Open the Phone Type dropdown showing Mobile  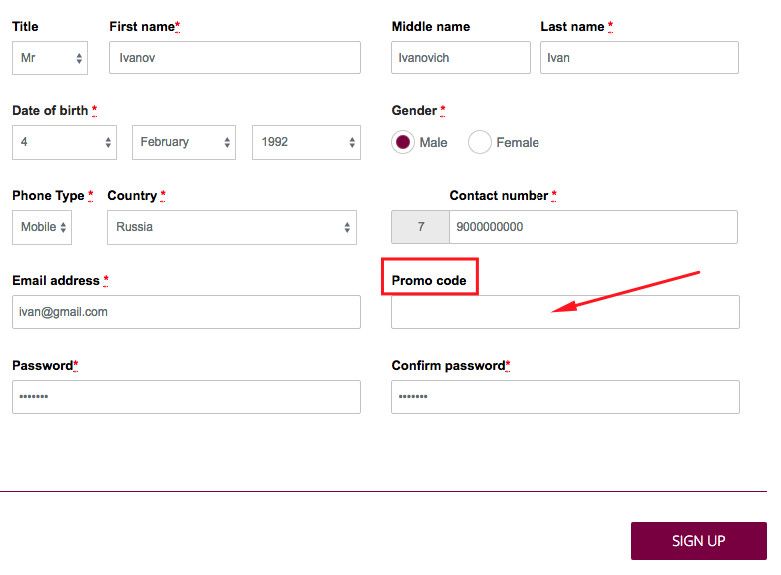click(42, 227)
